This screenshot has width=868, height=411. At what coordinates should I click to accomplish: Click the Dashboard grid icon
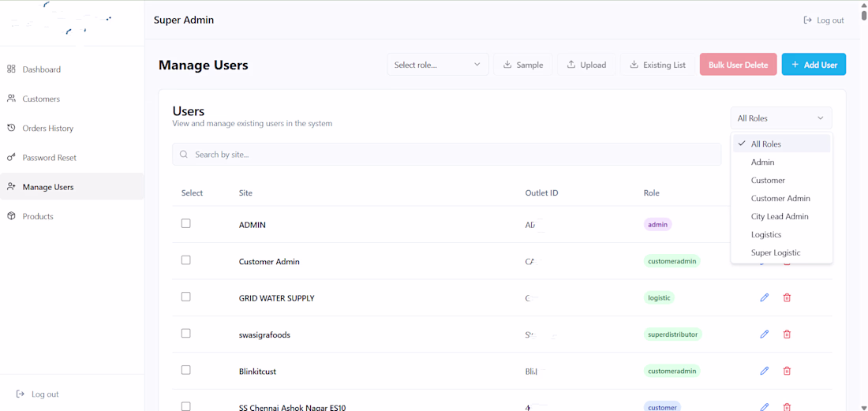[11, 69]
